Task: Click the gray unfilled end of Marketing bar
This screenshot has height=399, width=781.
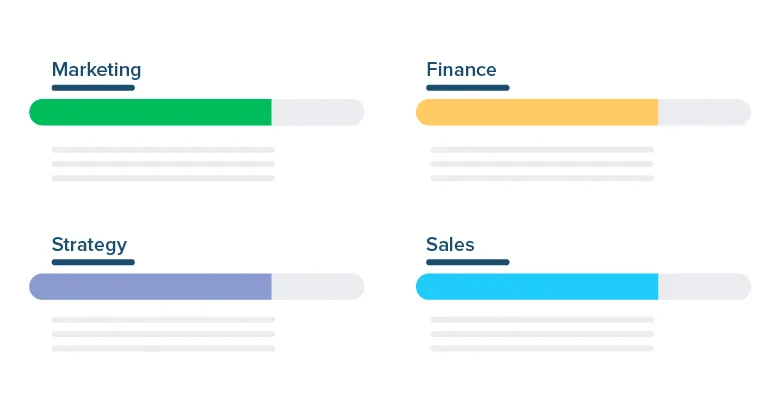Action: point(318,112)
